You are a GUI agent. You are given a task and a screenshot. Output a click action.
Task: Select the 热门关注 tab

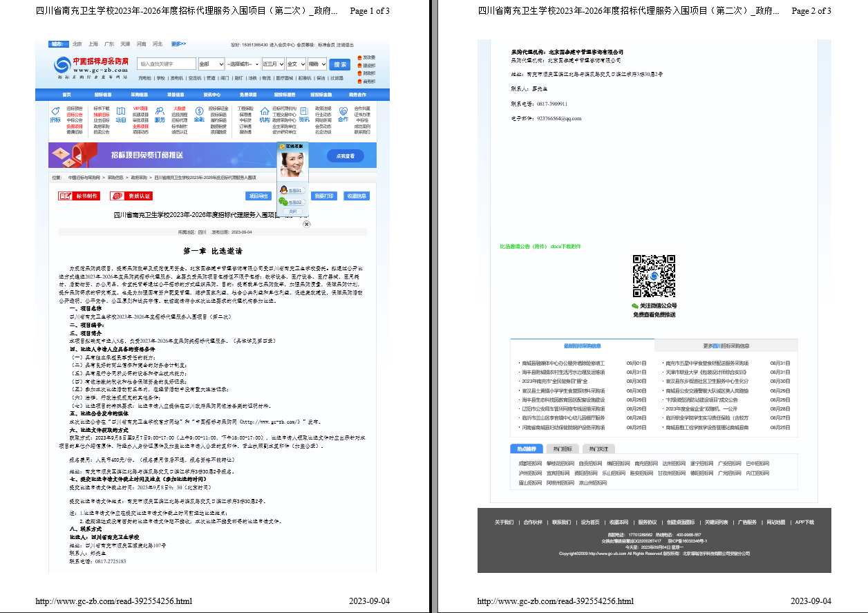(x=598, y=449)
